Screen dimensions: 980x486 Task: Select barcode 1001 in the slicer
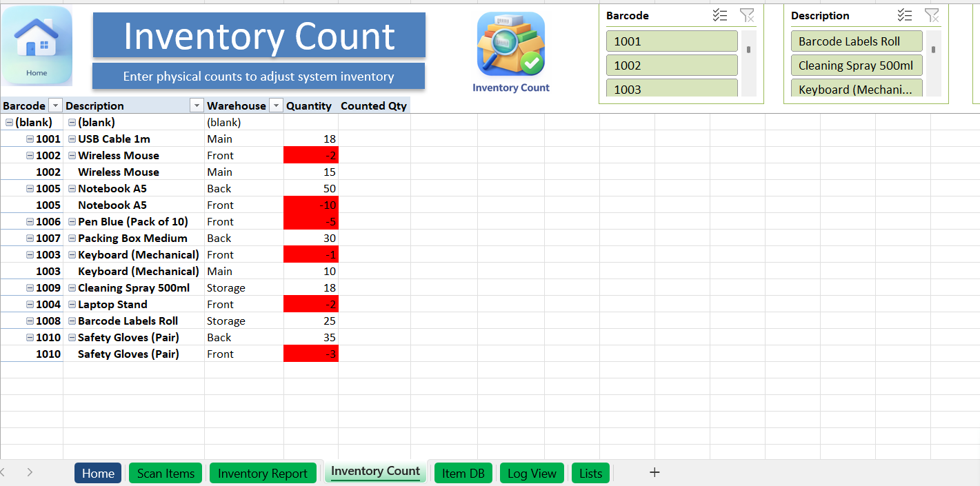[x=671, y=41]
